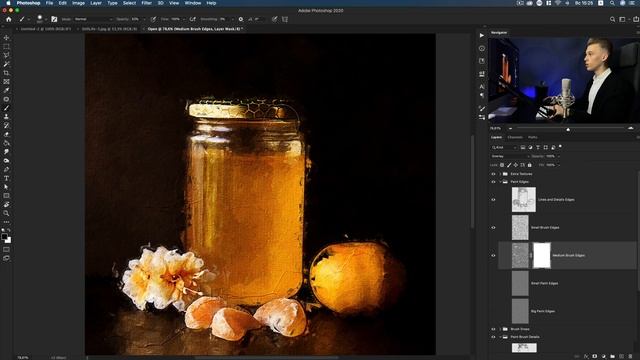Select the Big Paint Edges layer
The image size is (640, 360).
[567, 311]
